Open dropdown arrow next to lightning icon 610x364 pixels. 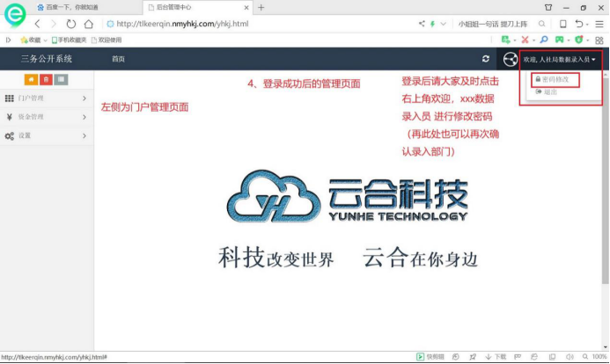coord(443,24)
